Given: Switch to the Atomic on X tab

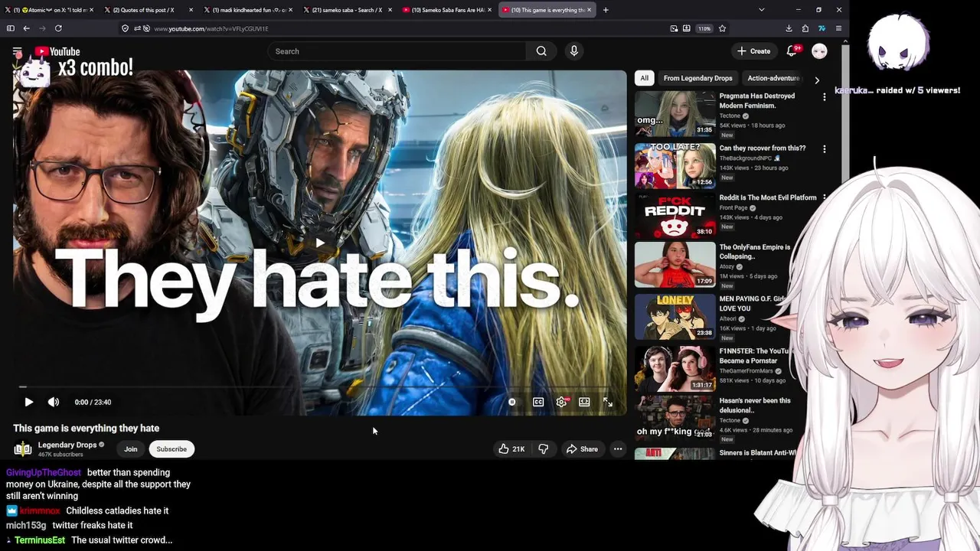Looking at the screenshot, I should [x=49, y=10].
